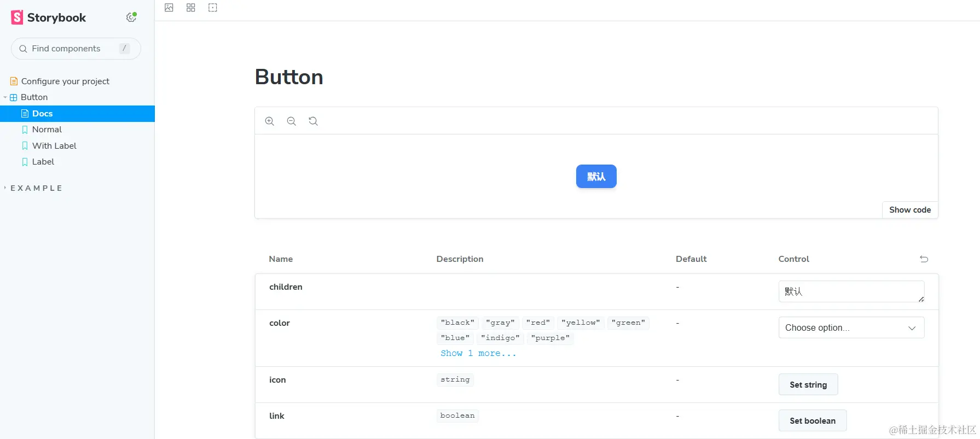The width and height of the screenshot is (980, 439).
Task: Open Configure your project page
Action: point(65,81)
